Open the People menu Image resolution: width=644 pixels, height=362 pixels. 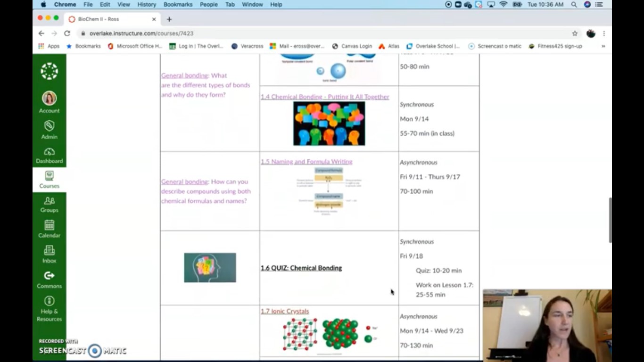click(208, 4)
